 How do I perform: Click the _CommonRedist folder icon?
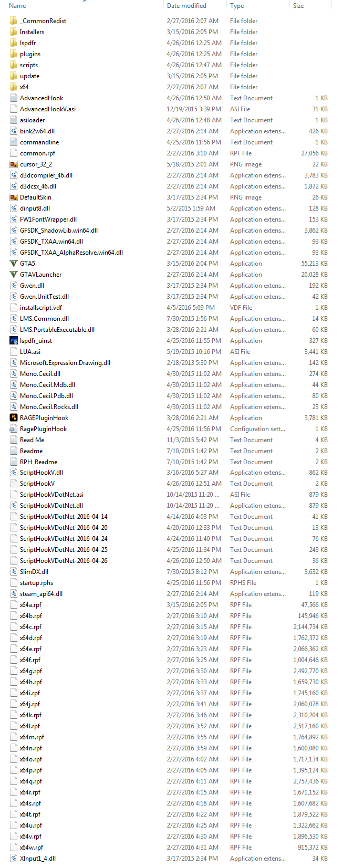click(14, 21)
